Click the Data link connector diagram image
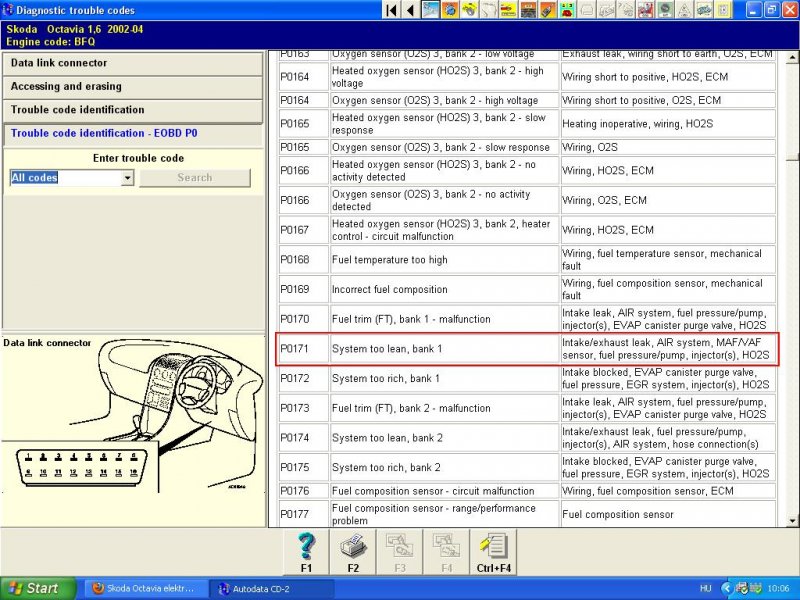 133,416
